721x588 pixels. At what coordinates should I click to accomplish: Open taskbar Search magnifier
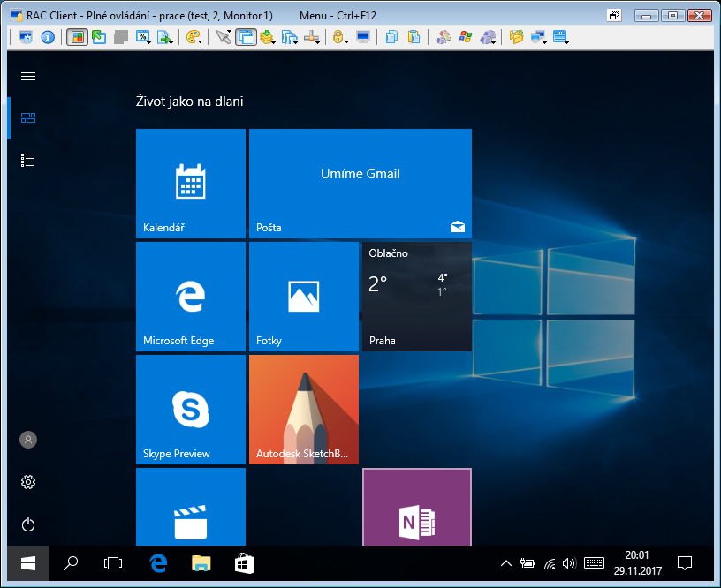coord(71,563)
